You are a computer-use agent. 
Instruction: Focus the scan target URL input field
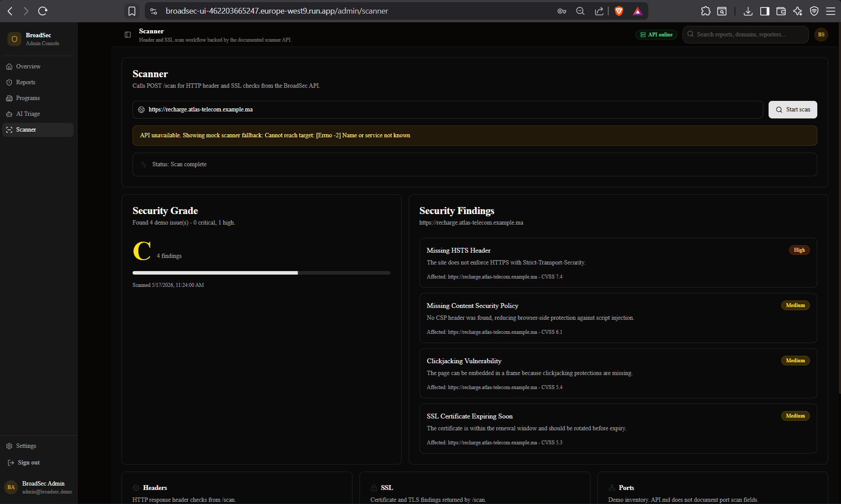point(448,110)
